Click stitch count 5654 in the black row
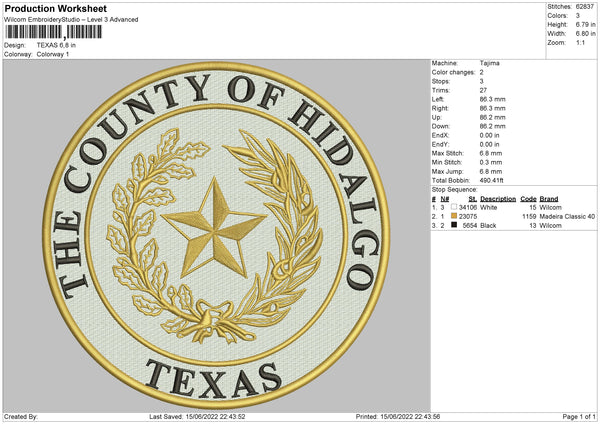 click(x=470, y=226)
